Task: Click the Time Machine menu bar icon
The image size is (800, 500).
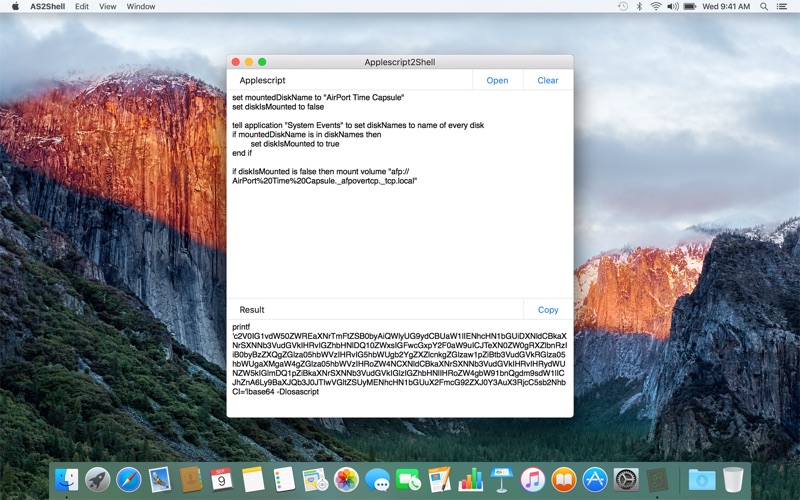Action: [x=623, y=7]
